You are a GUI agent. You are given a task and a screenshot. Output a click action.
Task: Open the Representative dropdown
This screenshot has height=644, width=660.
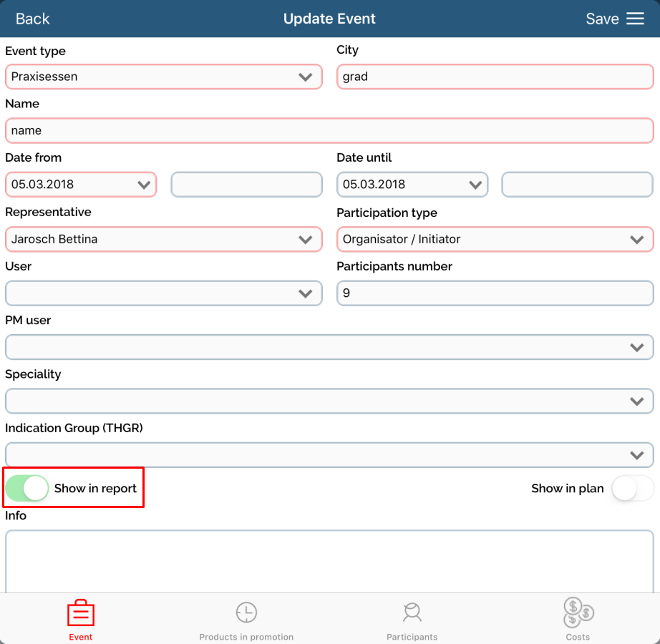(163, 239)
